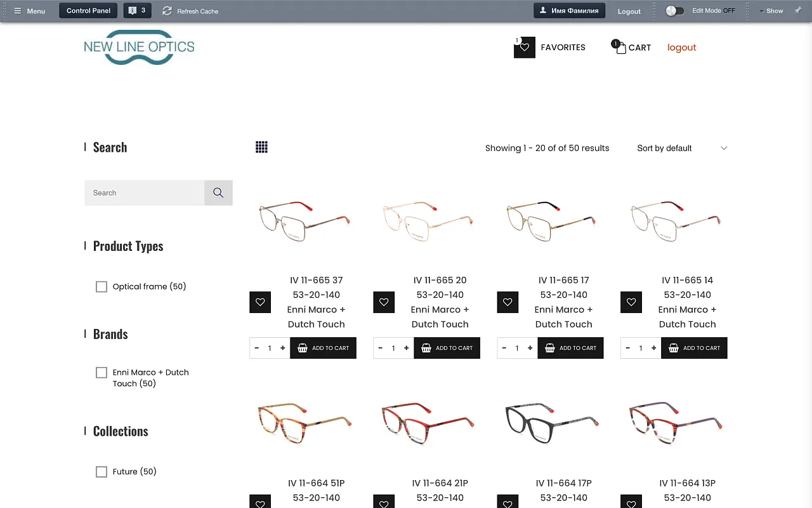Add IV 11-665 17 to cart

click(570, 348)
